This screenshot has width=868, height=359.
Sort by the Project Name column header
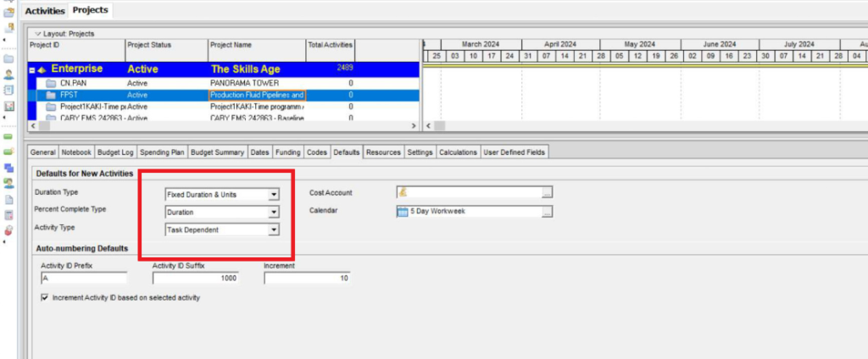257,50
